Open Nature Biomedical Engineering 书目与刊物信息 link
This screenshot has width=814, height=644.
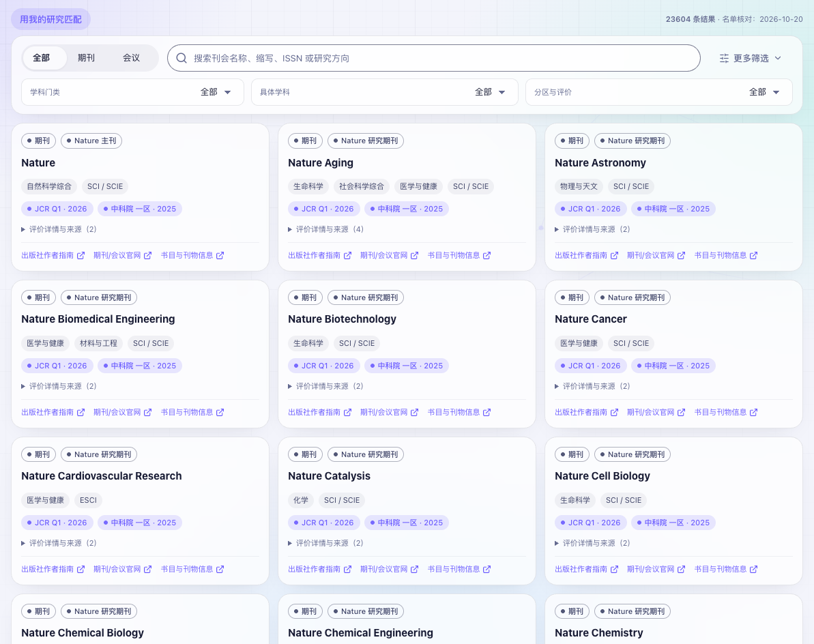point(192,412)
